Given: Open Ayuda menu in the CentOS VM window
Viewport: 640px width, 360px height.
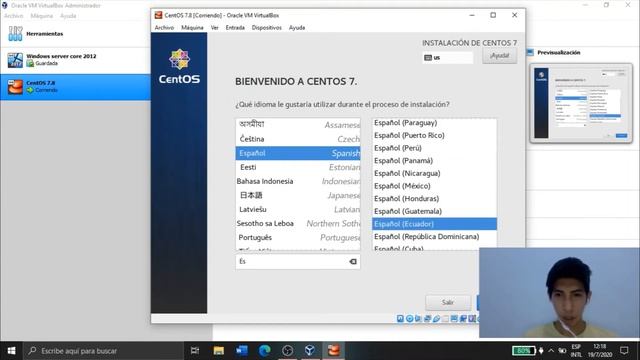Looking at the screenshot, I should pyautogui.click(x=297, y=27).
